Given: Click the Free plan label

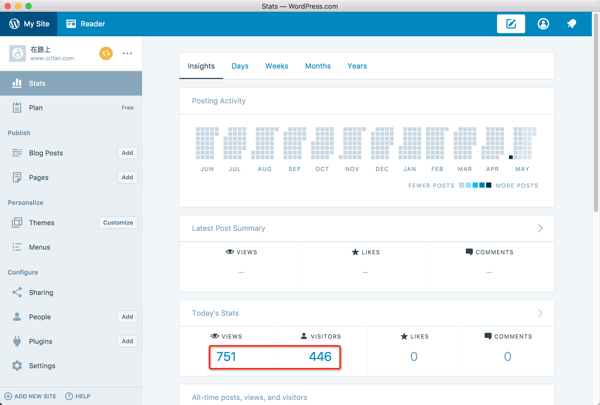Looking at the screenshot, I should tap(127, 108).
